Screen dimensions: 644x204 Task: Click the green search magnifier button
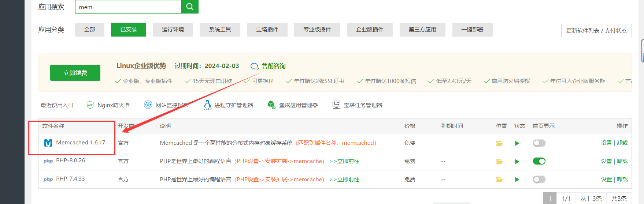[x=190, y=7]
